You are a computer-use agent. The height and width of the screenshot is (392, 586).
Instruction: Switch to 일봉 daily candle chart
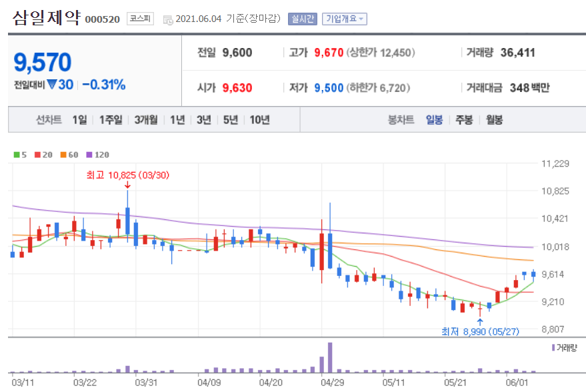click(x=434, y=120)
